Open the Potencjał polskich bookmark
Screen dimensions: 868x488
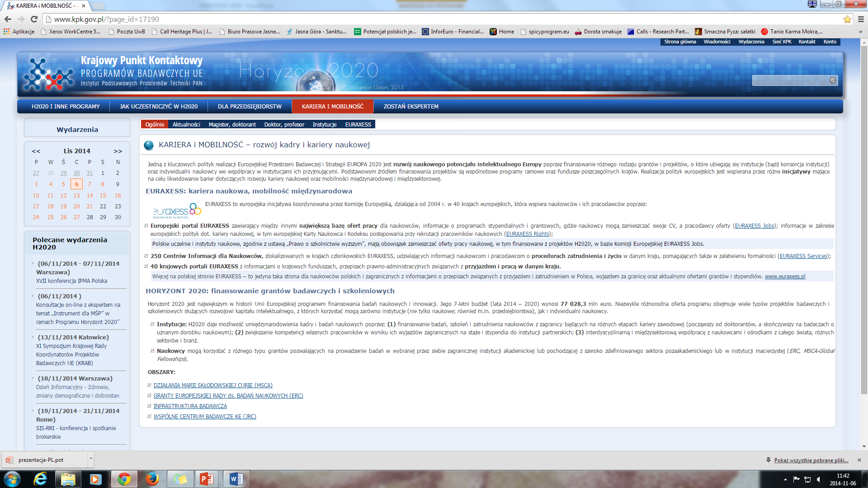pyautogui.click(x=385, y=32)
